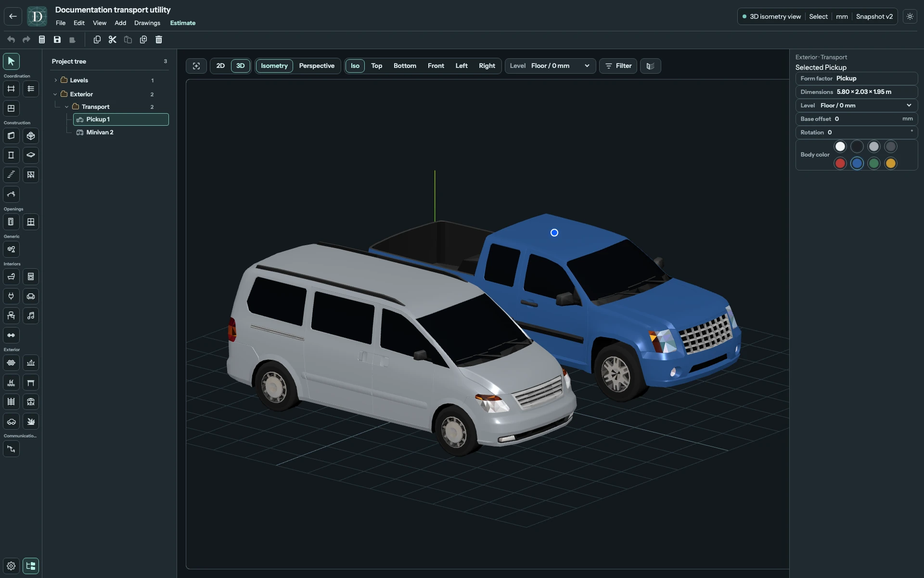Screen dimensions: 924x578
Task: Open the Edit menu
Action: pos(79,23)
